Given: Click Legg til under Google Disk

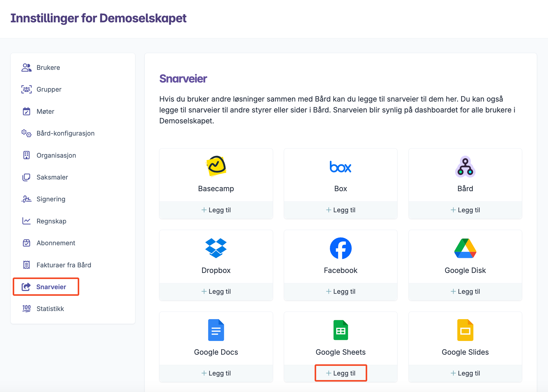Looking at the screenshot, I should coord(465,291).
